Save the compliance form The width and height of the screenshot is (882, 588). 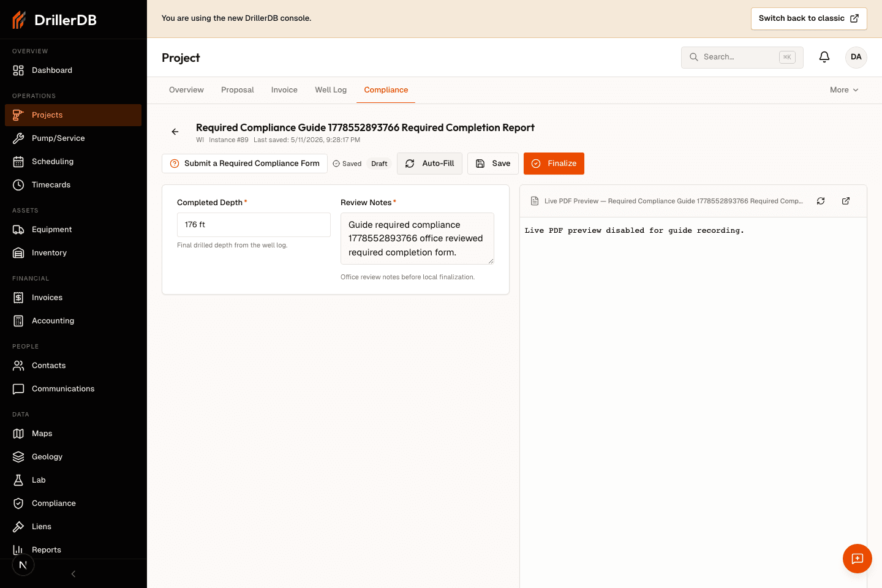(493, 164)
